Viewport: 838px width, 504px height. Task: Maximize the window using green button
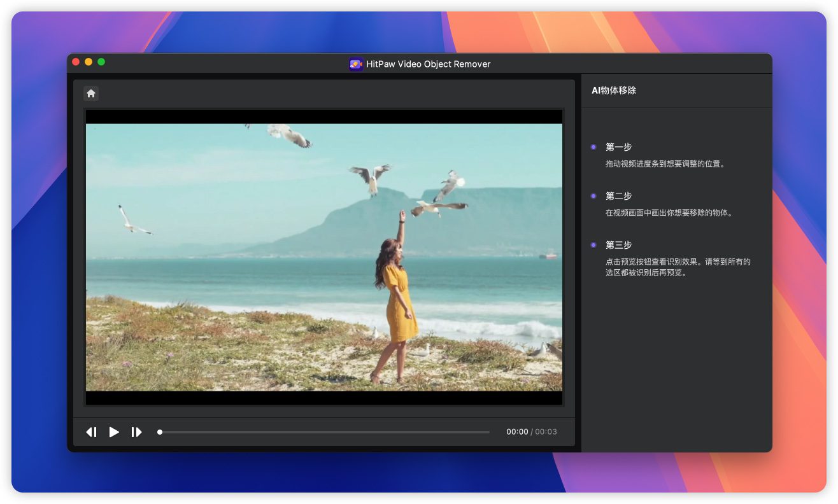pyautogui.click(x=101, y=62)
